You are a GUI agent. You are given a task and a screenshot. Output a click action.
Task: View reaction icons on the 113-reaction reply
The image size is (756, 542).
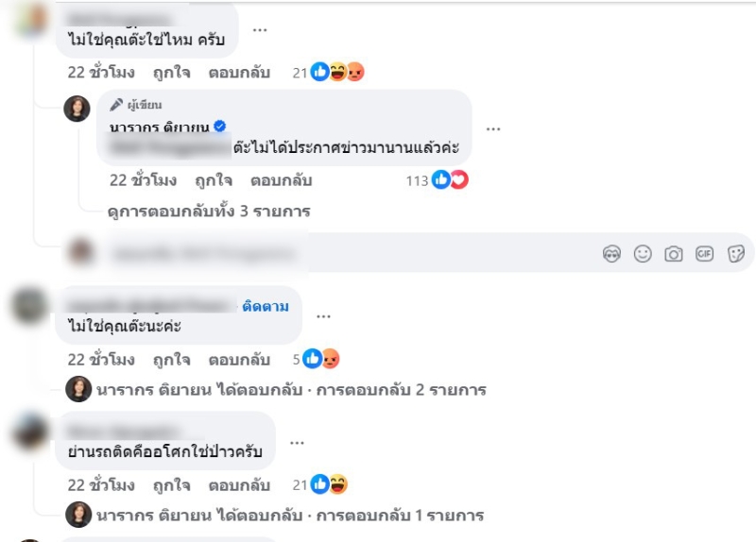click(x=450, y=180)
